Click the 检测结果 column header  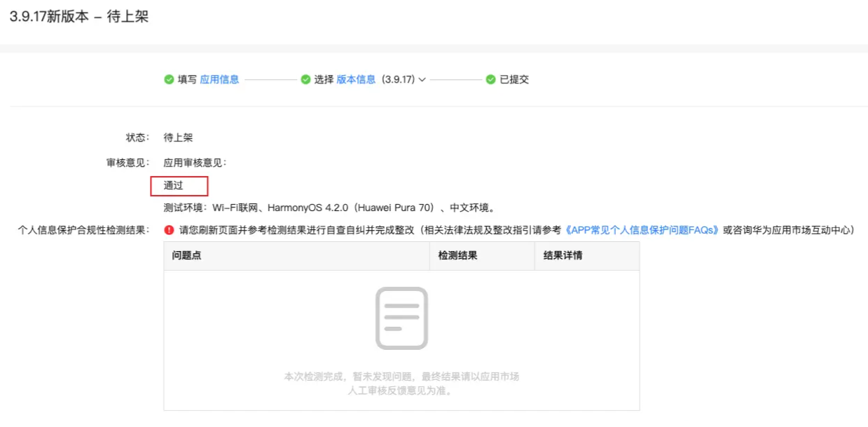457,256
